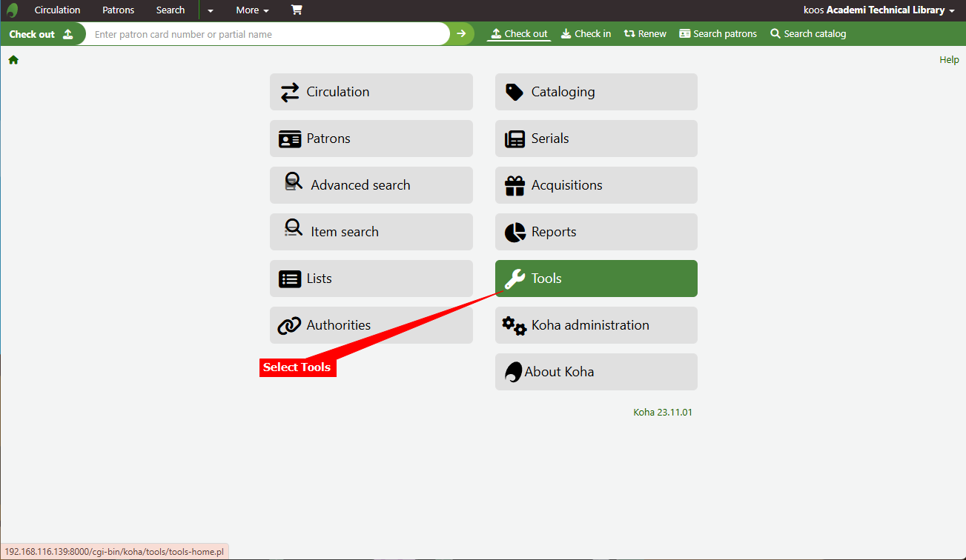
Task: Click the gift box Acquisitions icon
Action: [515, 185]
